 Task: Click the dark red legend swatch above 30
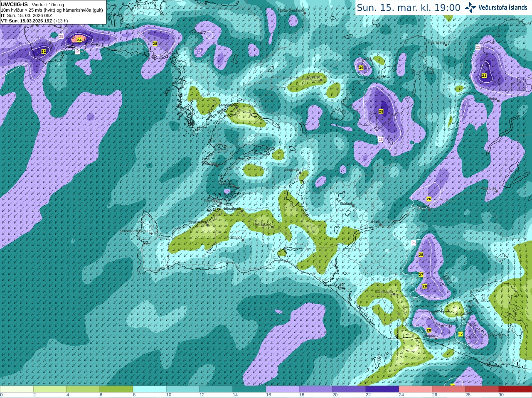515,389
